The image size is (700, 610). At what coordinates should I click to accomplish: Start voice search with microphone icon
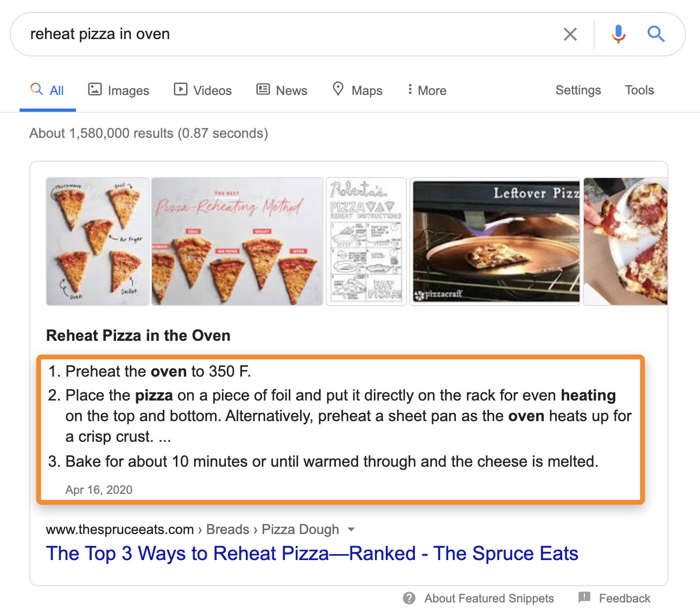[x=618, y=34]
